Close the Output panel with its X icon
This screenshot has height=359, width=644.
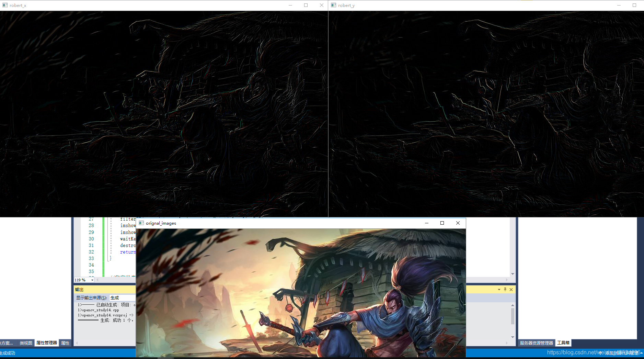pyautogui.click(x=511, y=290)
